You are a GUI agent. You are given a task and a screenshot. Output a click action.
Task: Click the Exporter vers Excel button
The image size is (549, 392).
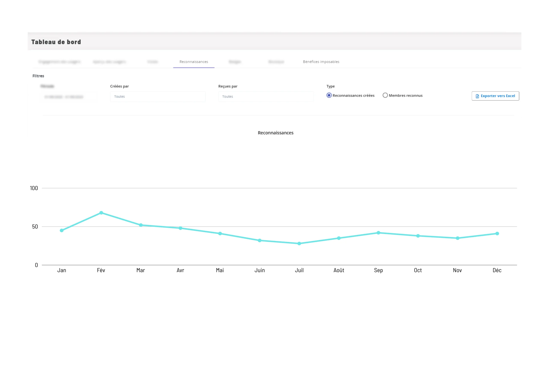495,96
